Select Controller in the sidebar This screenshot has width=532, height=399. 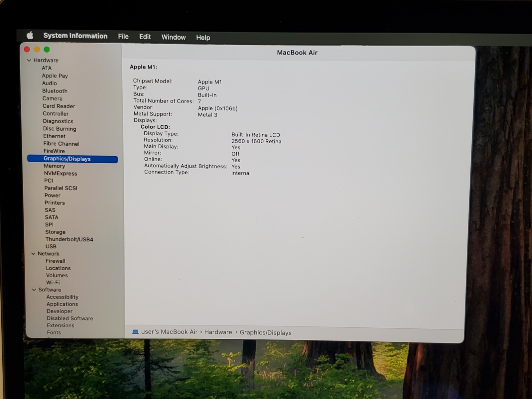tap(56, 114)
